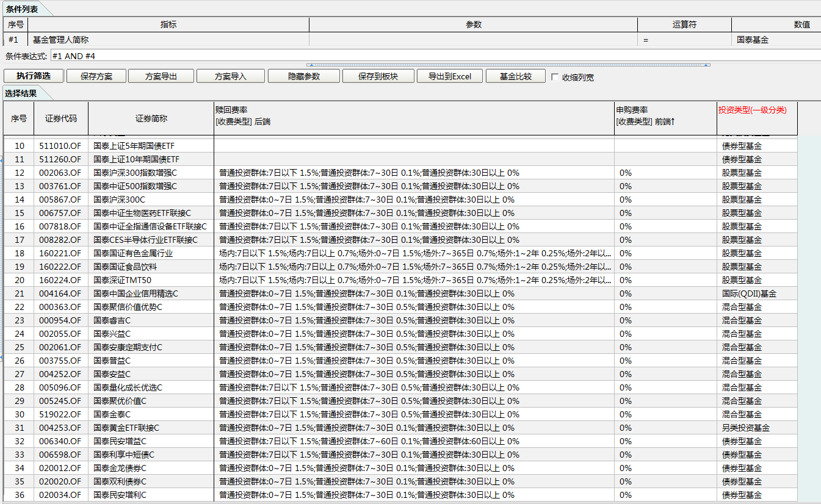This screenshot has width=821, height=504.
Task: Select row 国泰普益C
Action: click(400, 361)
